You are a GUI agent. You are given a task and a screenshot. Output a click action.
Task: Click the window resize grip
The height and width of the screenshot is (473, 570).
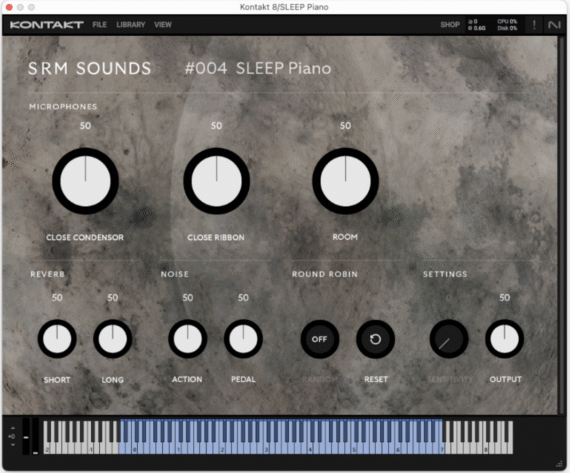coord(559,464)
